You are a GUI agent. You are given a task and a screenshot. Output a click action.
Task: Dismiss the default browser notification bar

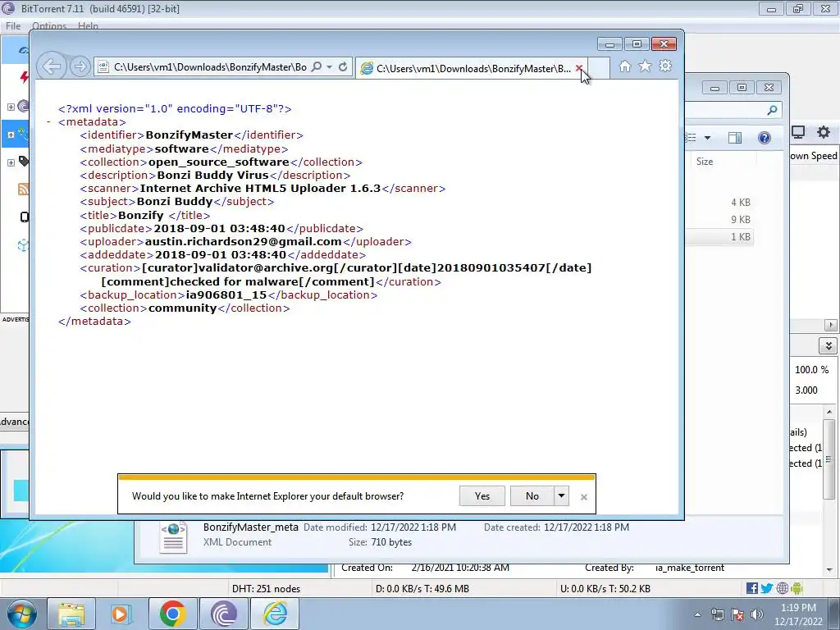(x=584, y=497)
